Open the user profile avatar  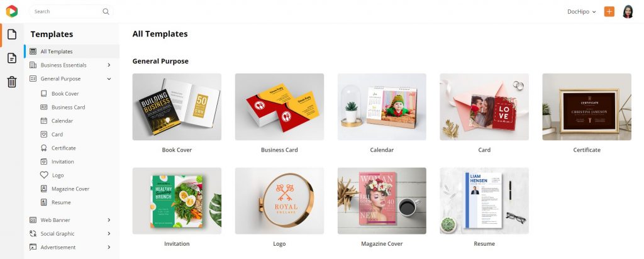pyautogui.click(x=628, y=11)
